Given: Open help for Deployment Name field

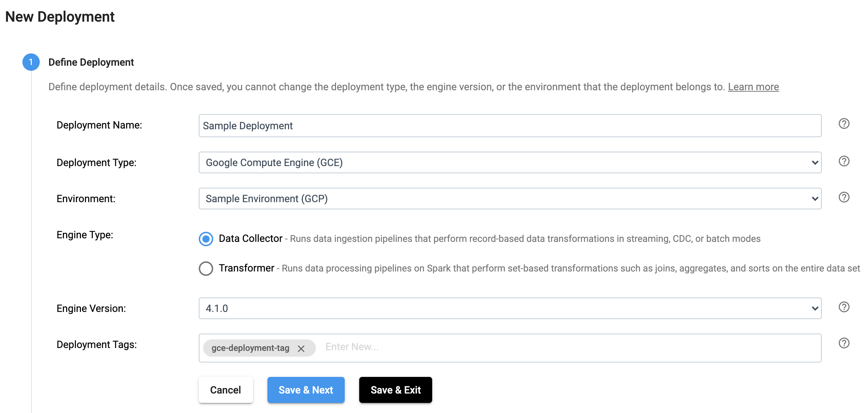Looking at the screenshot, I should click(845, 123).
